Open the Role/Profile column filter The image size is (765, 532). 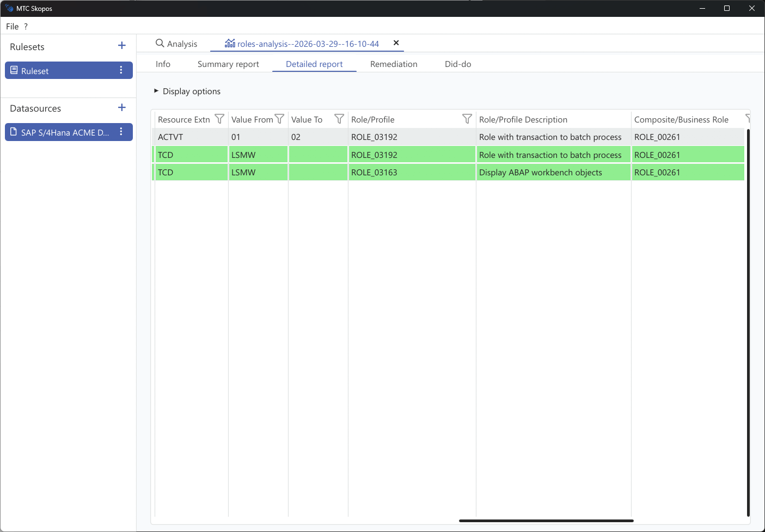467,119
